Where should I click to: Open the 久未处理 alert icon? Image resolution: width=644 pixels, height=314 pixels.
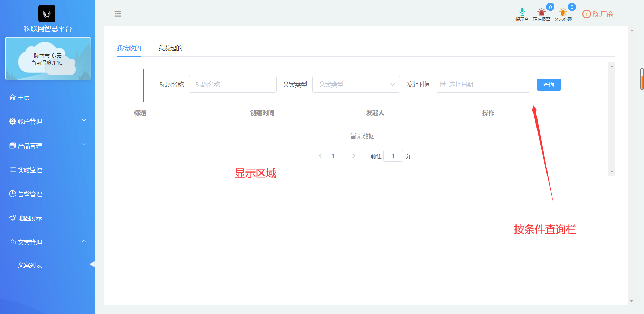tap(563, 12)
